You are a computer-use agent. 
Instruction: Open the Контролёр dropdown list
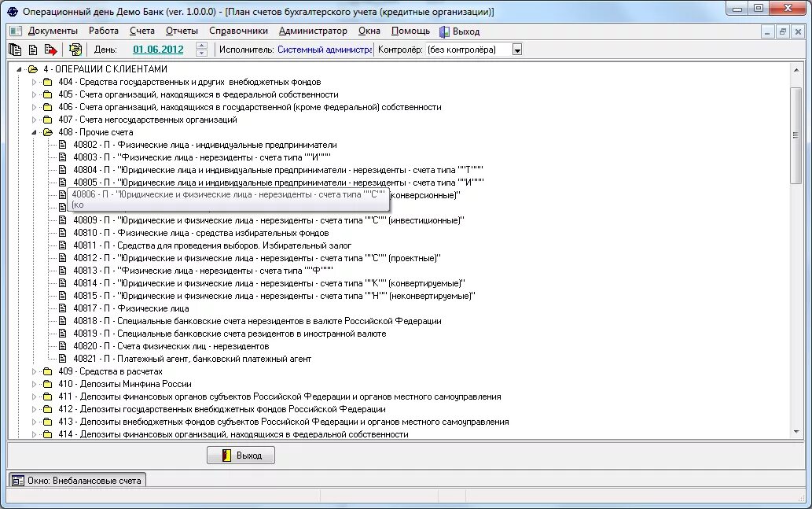516,50
